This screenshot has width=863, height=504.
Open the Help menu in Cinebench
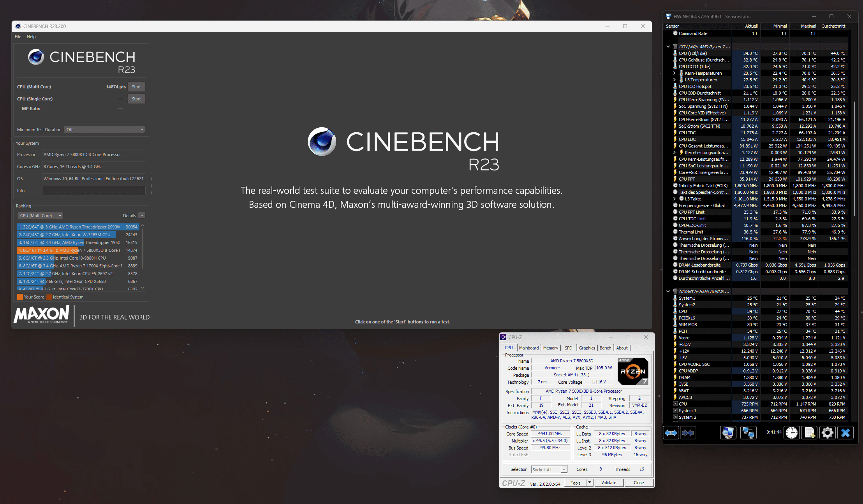click(x=31, y=37)
